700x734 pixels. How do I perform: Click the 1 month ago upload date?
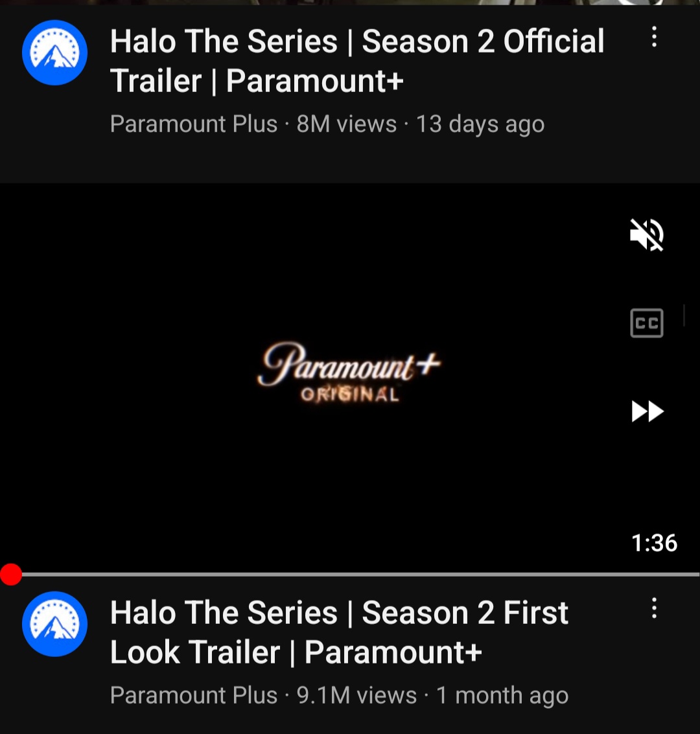(502, 696)
